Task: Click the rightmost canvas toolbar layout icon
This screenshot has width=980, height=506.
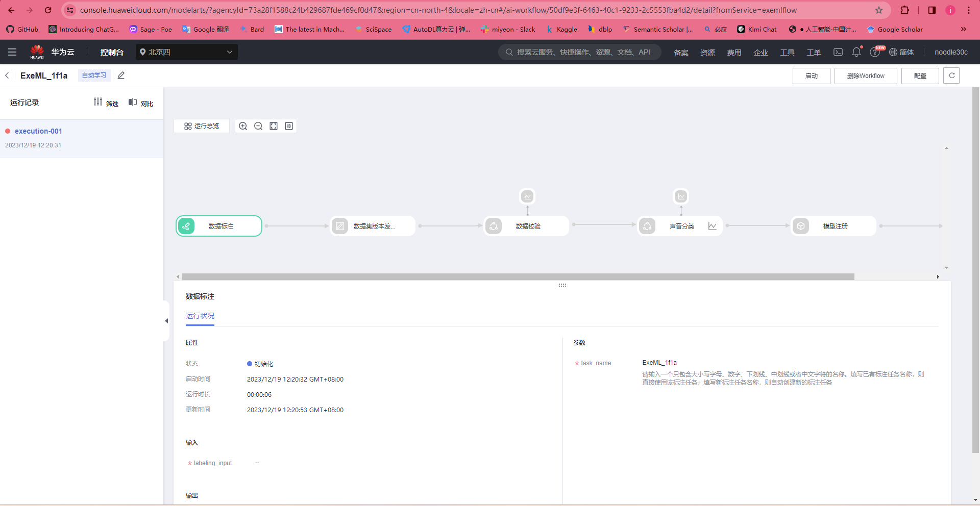Action: point(289,126)
